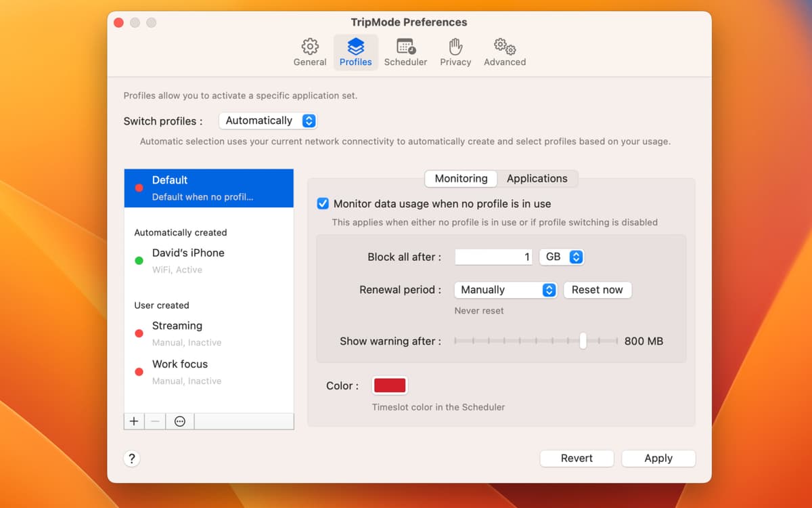This screenshot has width=812, height=508.
Task: Select the Monitoring tab
Action: (x=461, y=179)
